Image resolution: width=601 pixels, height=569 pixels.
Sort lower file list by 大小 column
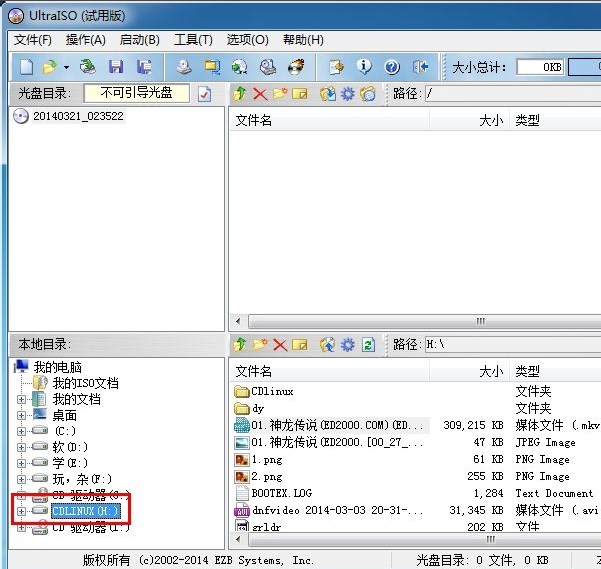[490, 371]
